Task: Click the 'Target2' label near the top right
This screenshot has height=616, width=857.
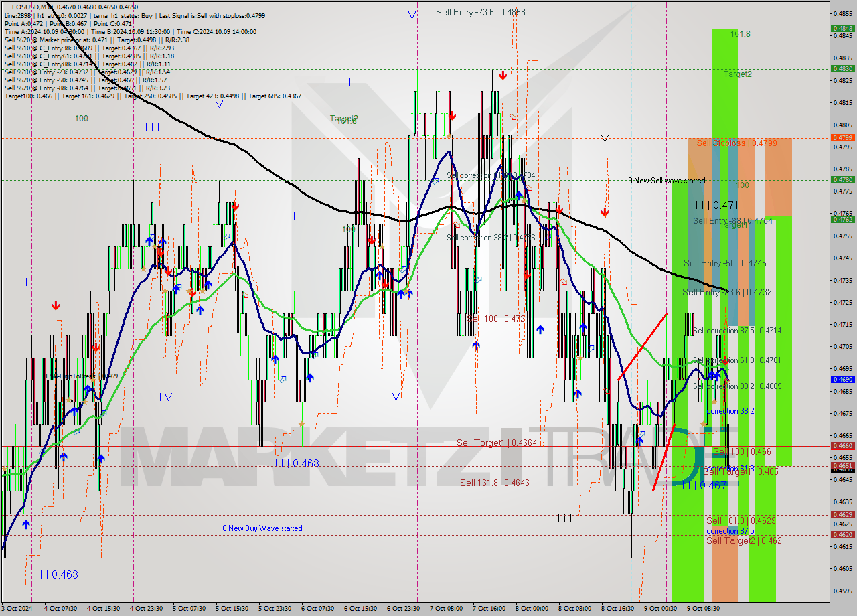Action: 737,74
